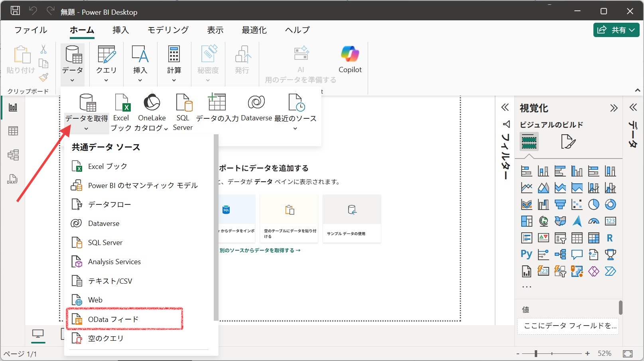Click サンプル データの使用 card
Image resolution: width=644 pixels, height=361 pixels.
(352, 218)
